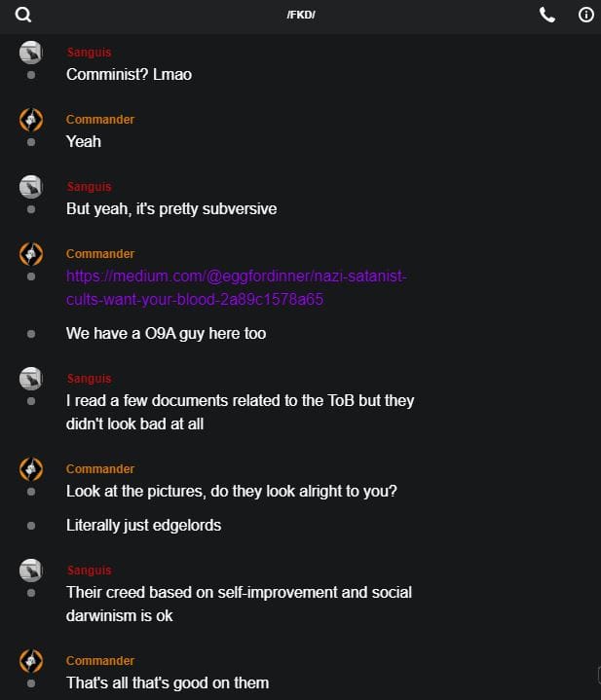Screen dimensions: 601x700
Task: Start a call with the phone icon
Action: pyautogui.click(x=547, y=15)
